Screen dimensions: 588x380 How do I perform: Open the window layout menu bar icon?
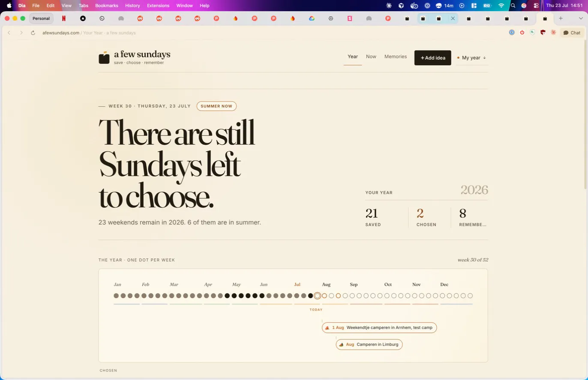[474, 6]
